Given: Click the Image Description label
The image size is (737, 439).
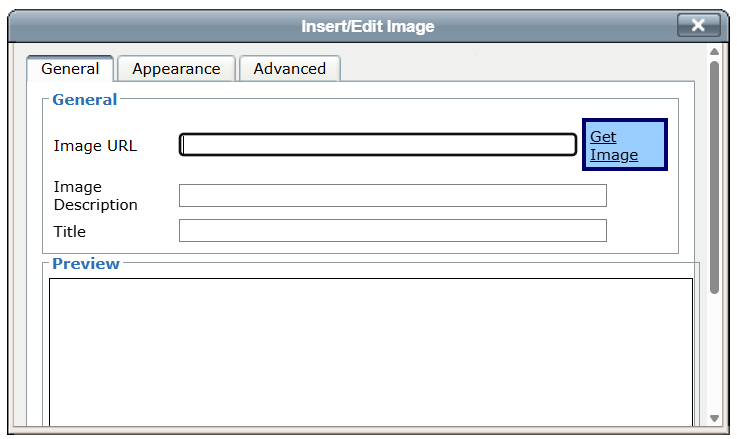Looking at the screenshot, I should point(95,196).
